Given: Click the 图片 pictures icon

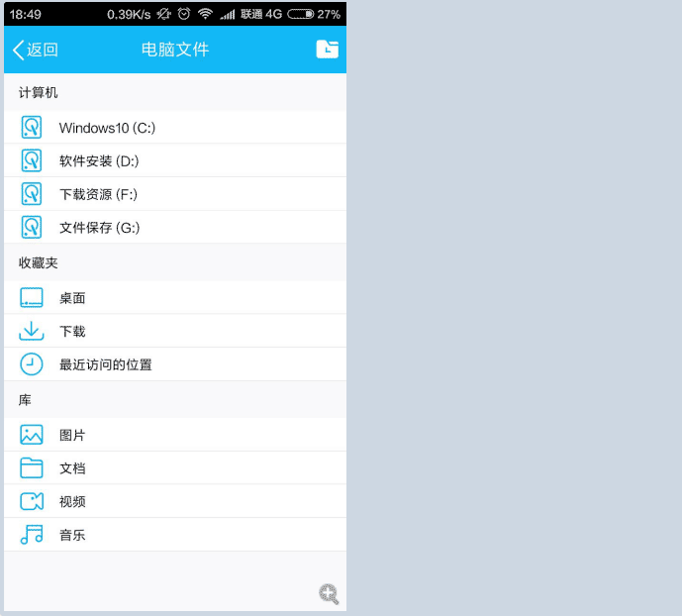Looking at the screenshot, I should [x=32, y=435].
